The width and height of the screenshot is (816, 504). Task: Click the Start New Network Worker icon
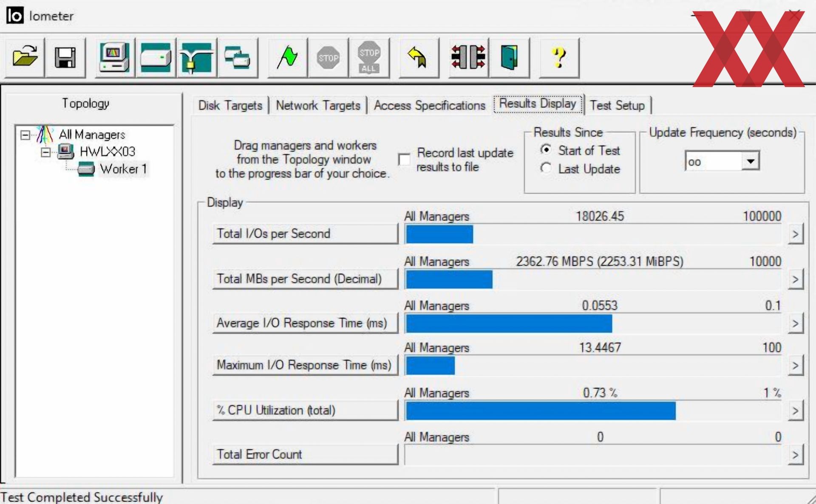(196, 57)
